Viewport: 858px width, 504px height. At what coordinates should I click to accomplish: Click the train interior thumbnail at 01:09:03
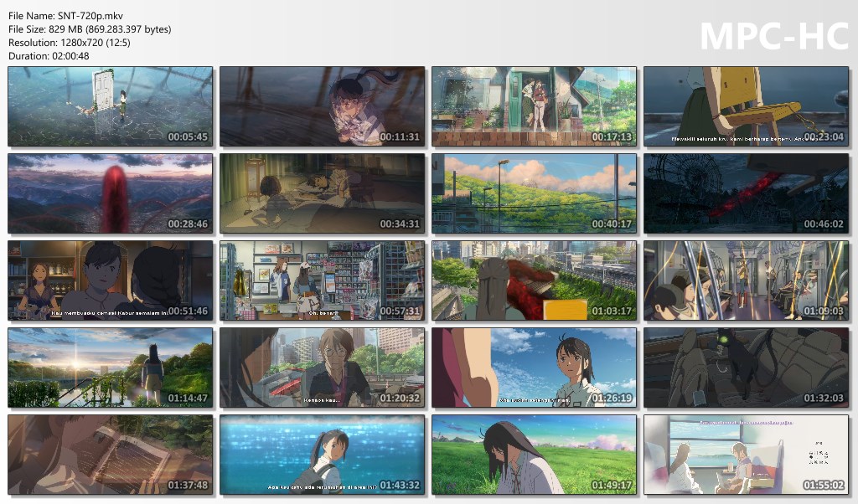pos(746,280)
